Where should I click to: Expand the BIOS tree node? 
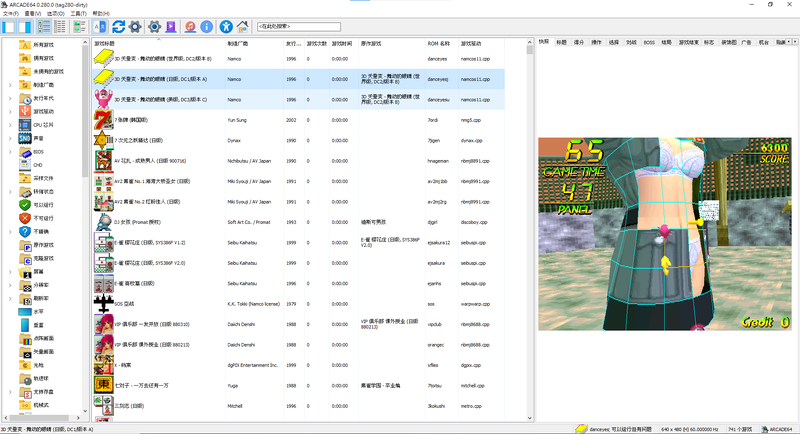tap(10, 152)
